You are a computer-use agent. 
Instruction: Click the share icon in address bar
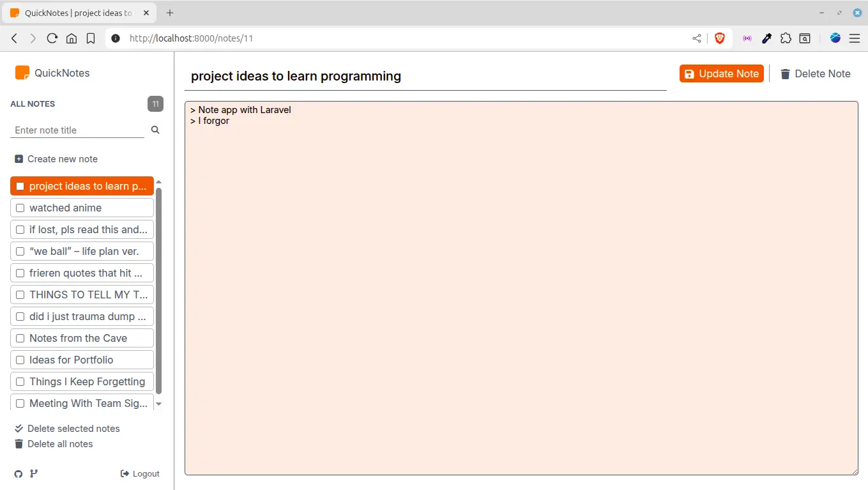[697, 38]
